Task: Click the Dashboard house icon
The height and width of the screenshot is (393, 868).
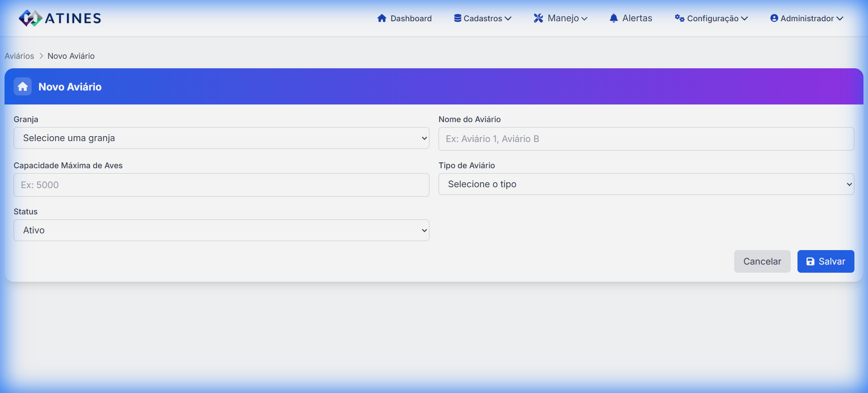Action: (382, 18)
